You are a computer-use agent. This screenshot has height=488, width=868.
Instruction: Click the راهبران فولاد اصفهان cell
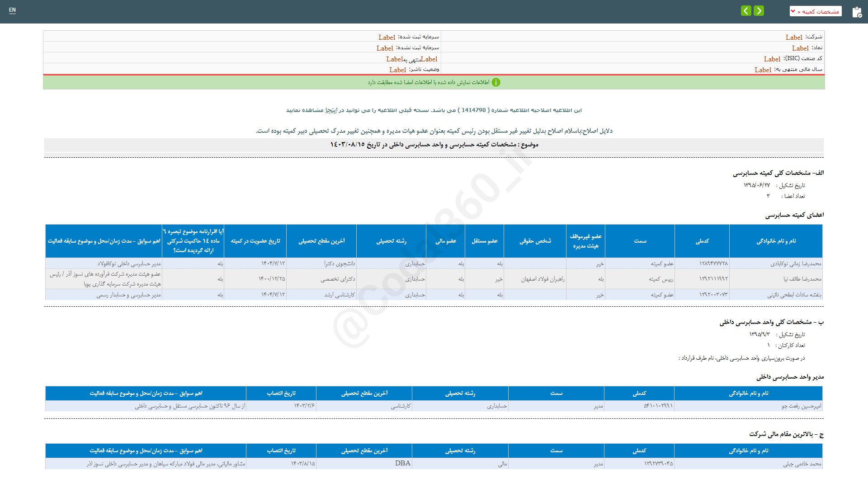coord(542,279)
